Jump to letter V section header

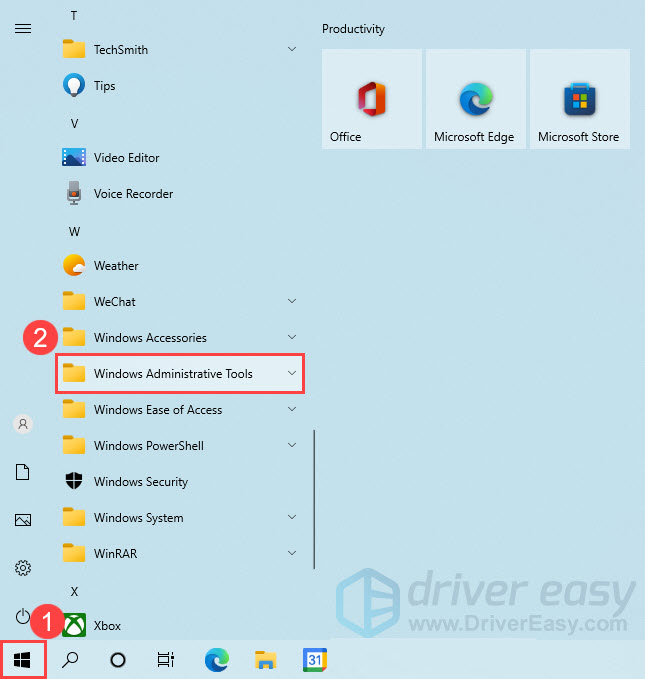tap(74, 124)
